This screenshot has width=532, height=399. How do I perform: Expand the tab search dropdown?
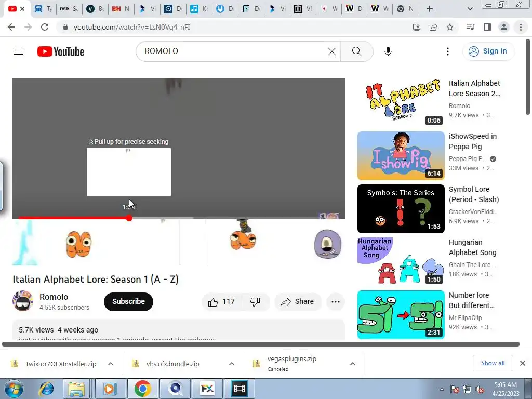[470, 9]
